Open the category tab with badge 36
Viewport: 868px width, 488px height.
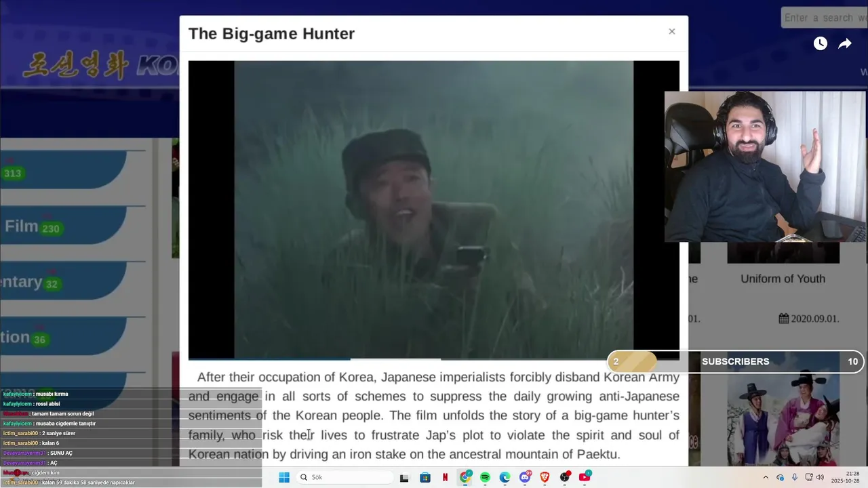(x=63, y=338)
